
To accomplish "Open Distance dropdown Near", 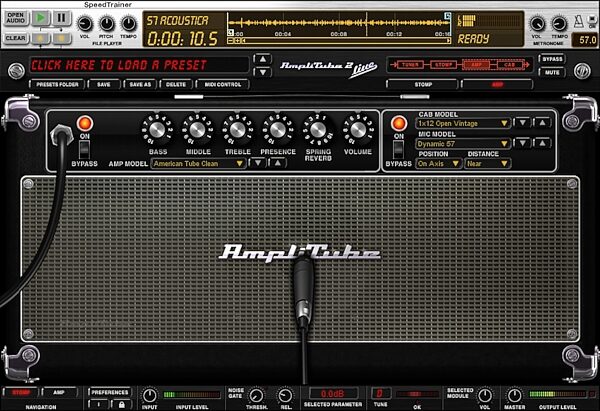I will 488,163.
